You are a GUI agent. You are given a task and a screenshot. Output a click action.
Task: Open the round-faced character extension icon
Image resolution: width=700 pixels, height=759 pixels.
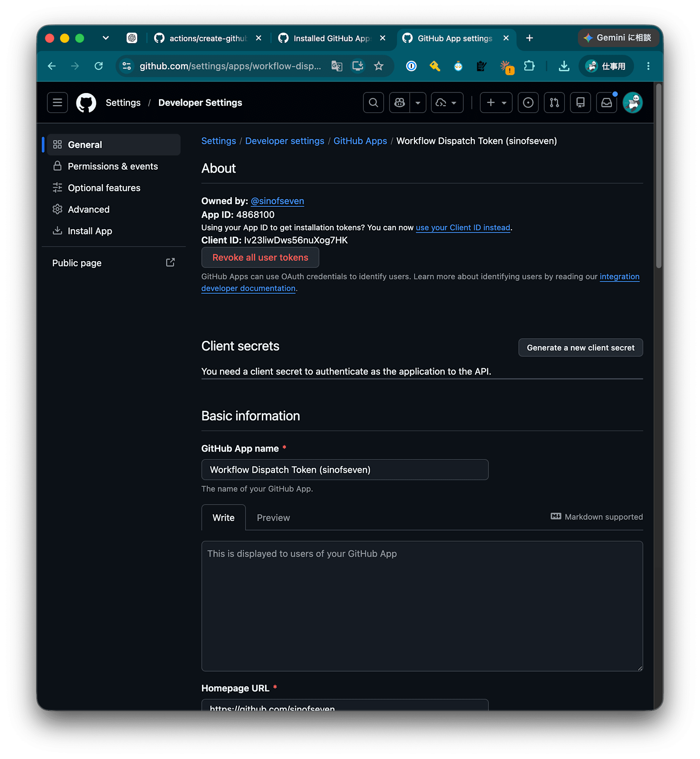(x=458, y=66)
